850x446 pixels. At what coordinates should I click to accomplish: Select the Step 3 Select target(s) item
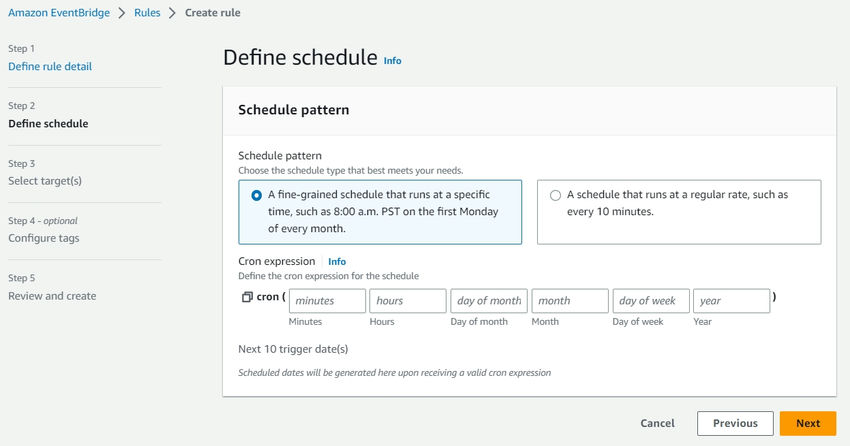pos(45,181)
